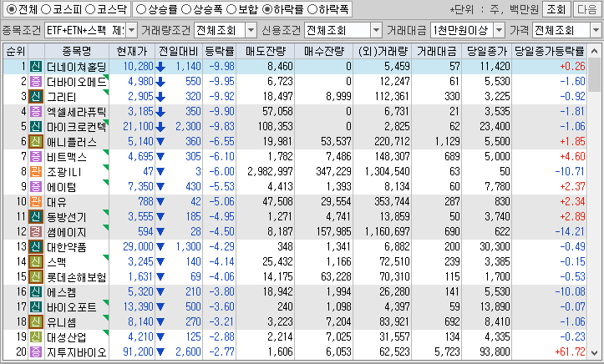Click the 신 badge icon for 롯데손해보험
Image resolution: width=604 pixels, height=364 pixels.
pos(36,276)
